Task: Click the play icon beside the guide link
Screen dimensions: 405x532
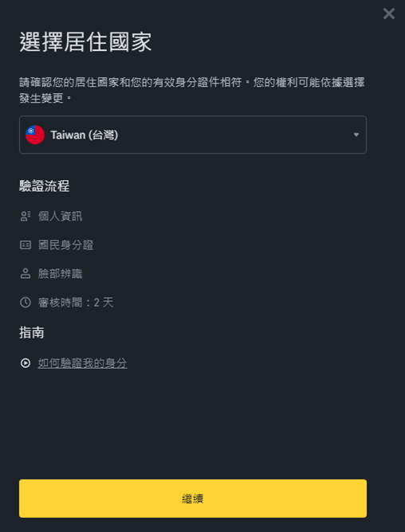Action: (x=26, y=363)
